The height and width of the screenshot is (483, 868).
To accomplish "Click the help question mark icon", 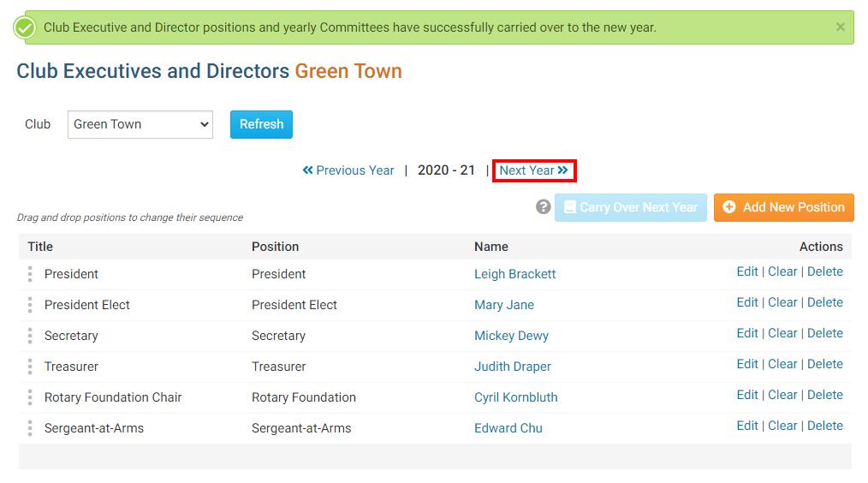I will pyautogui.click(x=543, y=207).
